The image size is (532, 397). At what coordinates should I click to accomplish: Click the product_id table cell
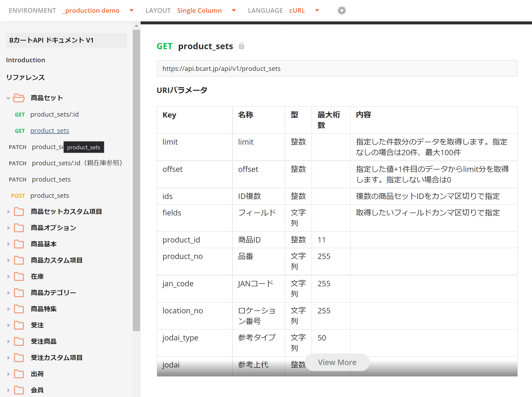(x=194, y=240)
